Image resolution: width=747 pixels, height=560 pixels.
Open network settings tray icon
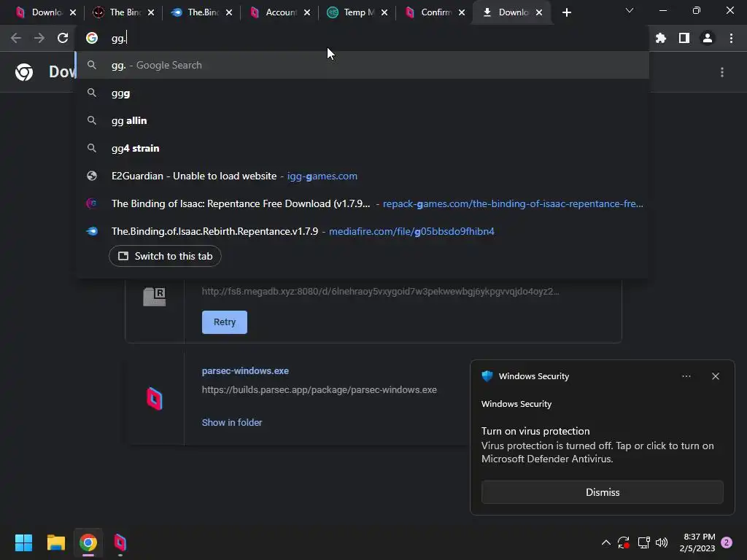[x=643, y=542]
